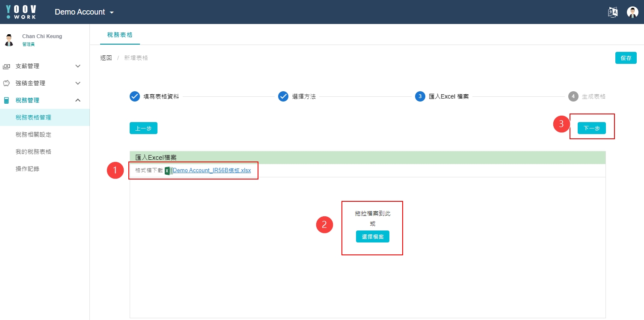Click the payroll management money icon
644x320 pixels.
click(6, 66)
